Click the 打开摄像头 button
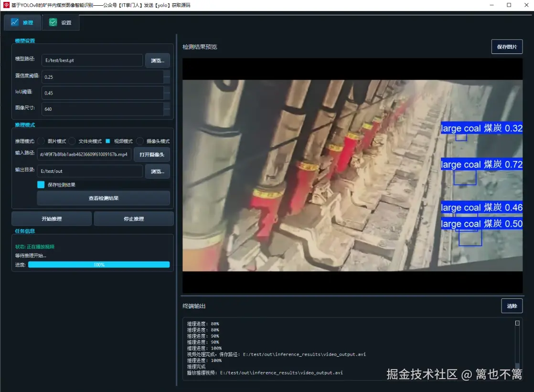This screenshot has height=392, width=534. pos(152,154)
